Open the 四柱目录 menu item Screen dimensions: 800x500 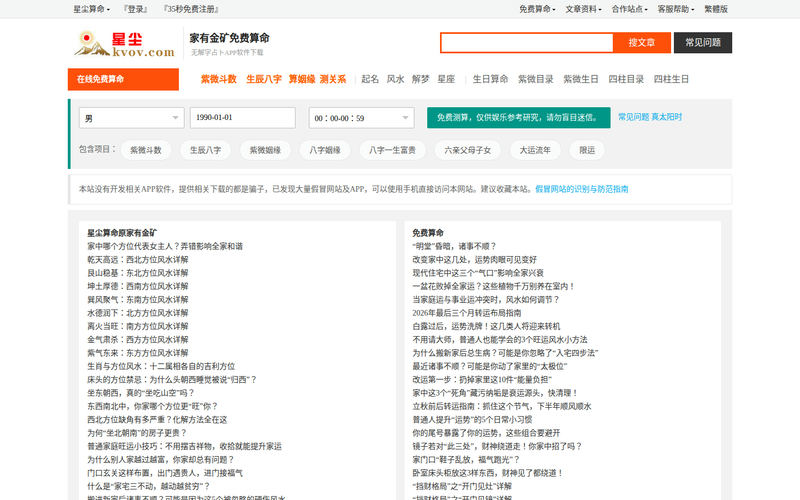pyautogui.click(x=626, y=79)
